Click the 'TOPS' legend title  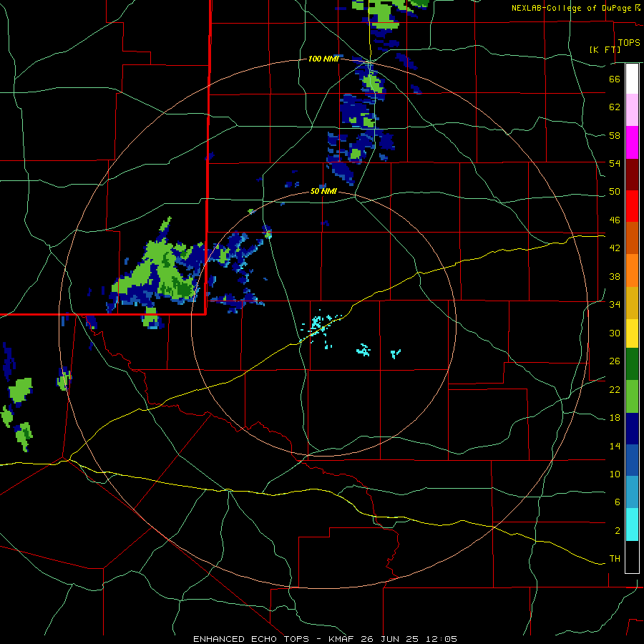(629, 43)
